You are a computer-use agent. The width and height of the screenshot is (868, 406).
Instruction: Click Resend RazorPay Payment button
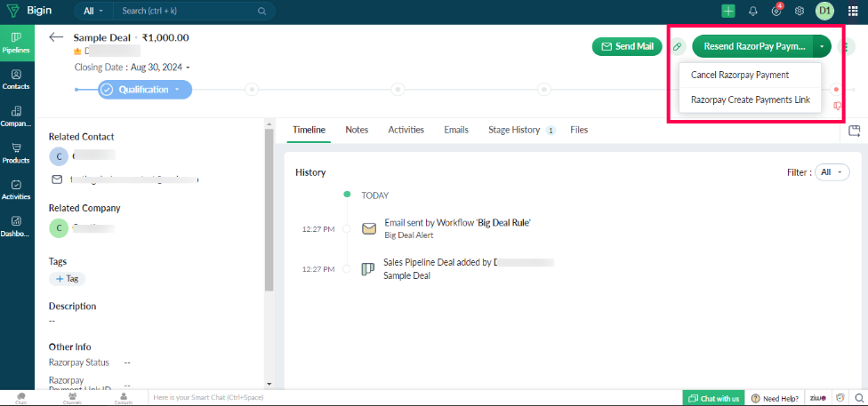coord(753,46)
